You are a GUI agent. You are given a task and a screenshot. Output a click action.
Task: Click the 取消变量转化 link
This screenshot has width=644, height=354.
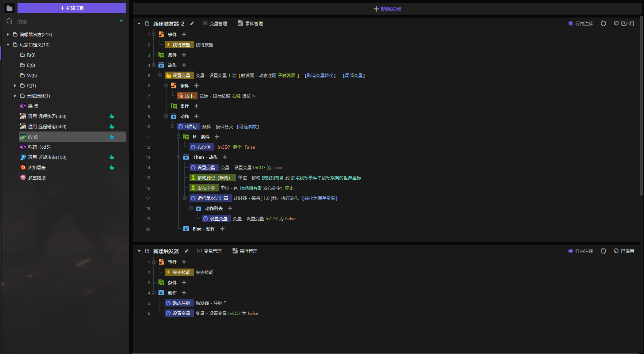[x=320, y=76]
